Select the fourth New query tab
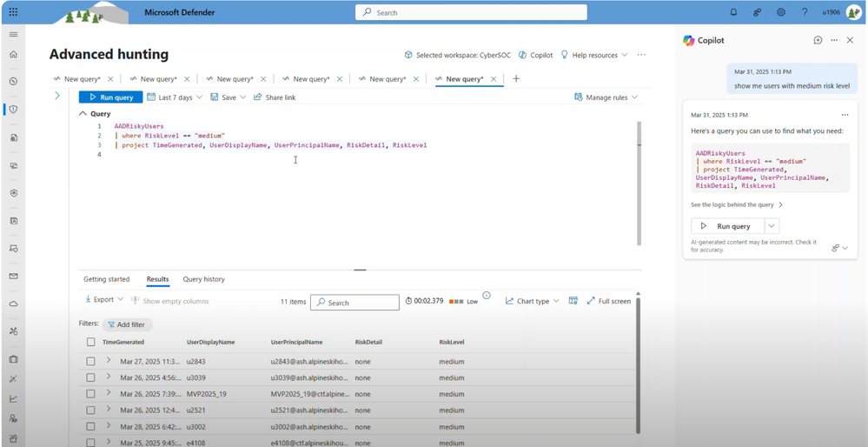The width and height of the screenshot is (868, 447). coord(310,79)
